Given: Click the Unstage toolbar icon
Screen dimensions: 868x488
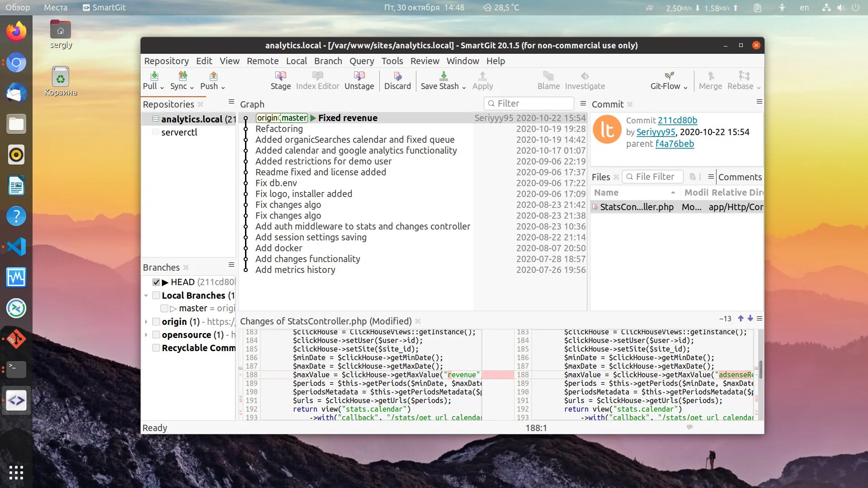Looking at the screenshot, I should (359, 76).
